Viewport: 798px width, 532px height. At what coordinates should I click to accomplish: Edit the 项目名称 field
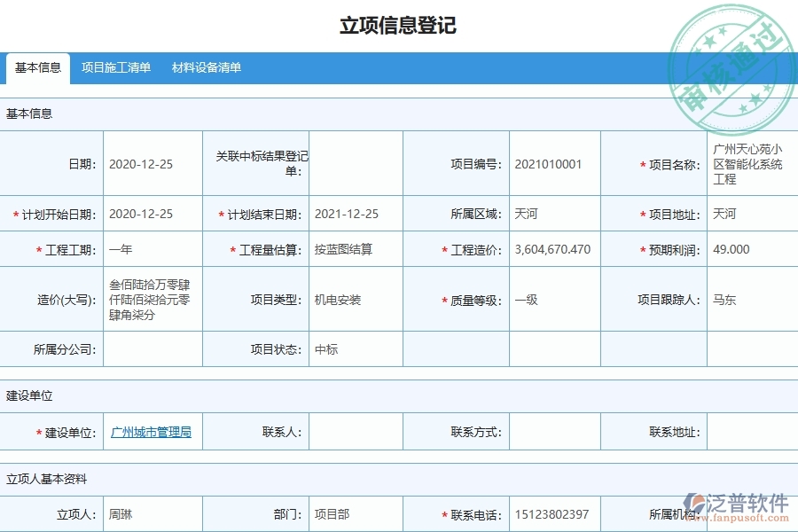[x=750, y=163]
